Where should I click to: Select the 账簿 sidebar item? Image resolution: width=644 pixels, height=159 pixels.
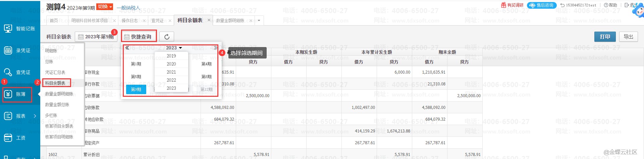tap(17, 94)
